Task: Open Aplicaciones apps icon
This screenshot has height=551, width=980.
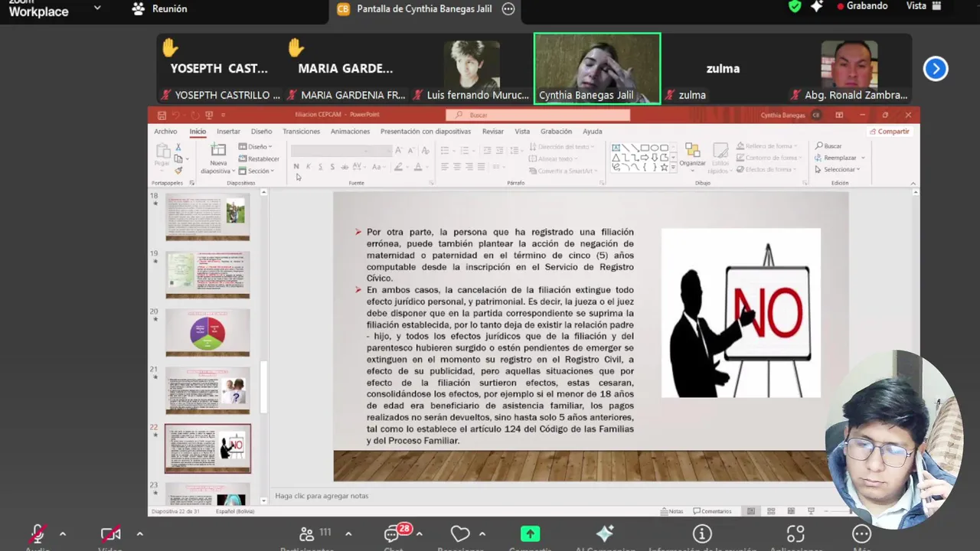Action: pos(795,533)
